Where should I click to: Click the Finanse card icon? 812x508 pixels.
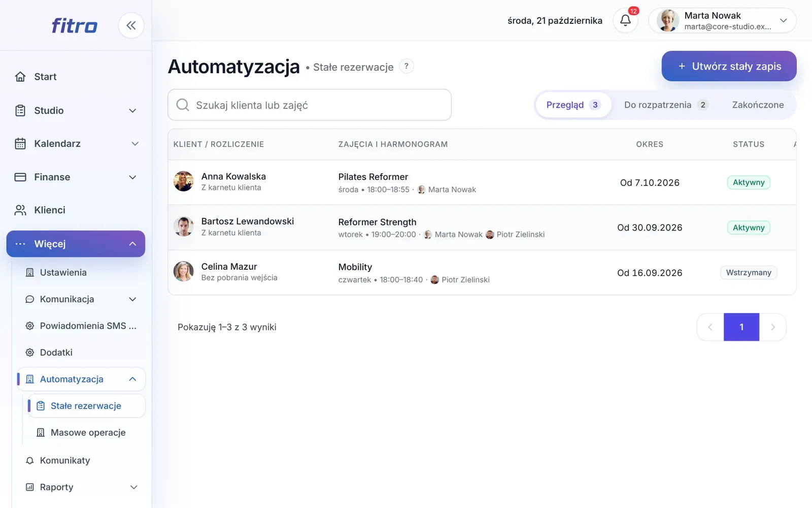[x=20, y=177]
